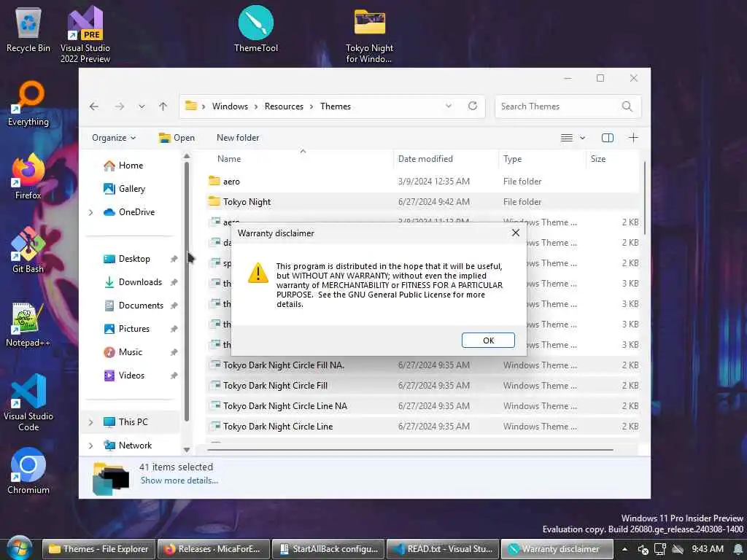The width and height of the screenshot is (747, 560).
Task: Toggle the preview pane
Action: coord(608,138)
